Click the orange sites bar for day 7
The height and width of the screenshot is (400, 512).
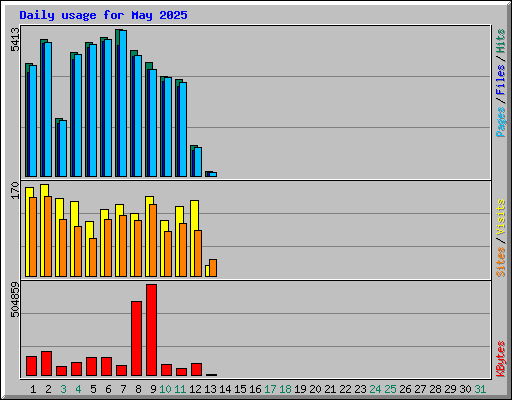pos(123,246)
